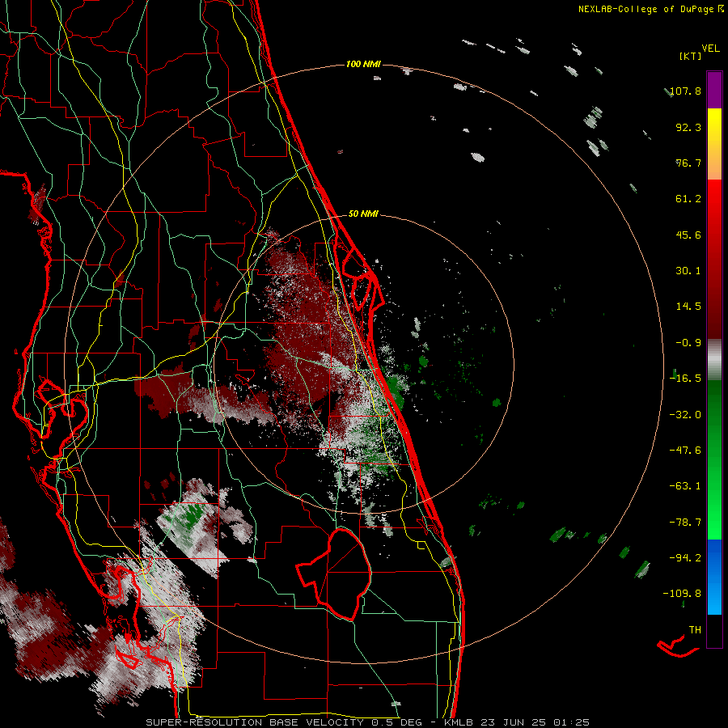Pick the blue segment of the color bar
This screenshot has height=728, width=728.
714,577
